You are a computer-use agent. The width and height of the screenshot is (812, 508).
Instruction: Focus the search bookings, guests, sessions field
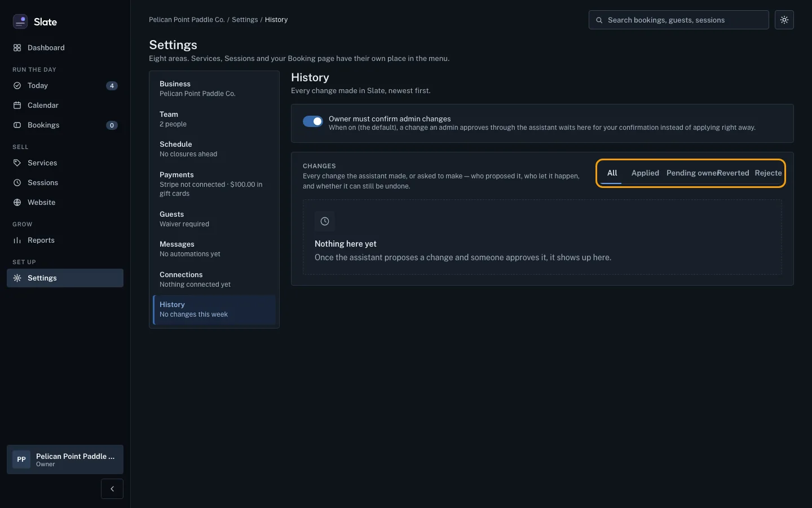click(x=679, y=20)
